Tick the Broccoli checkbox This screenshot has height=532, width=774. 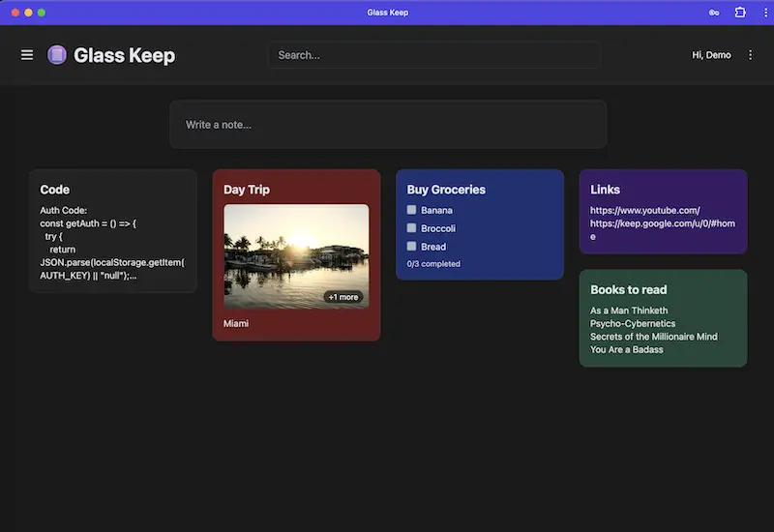(412, 228)
